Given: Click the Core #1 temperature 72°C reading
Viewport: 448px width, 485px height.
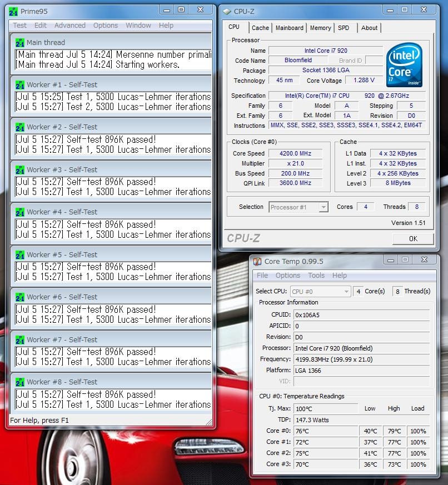Looking at the screenshot, I should pyautogui.click(x=326, y=442).
